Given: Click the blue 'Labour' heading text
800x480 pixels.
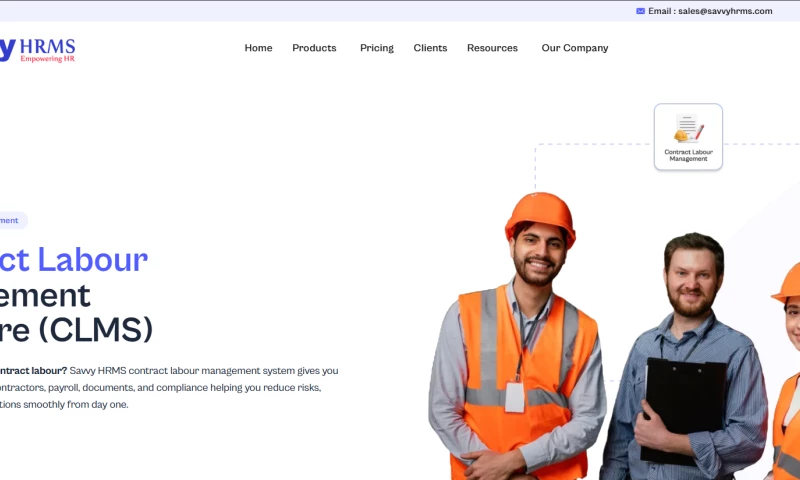Looking at the screenshot, I should [x=92, y=260].
